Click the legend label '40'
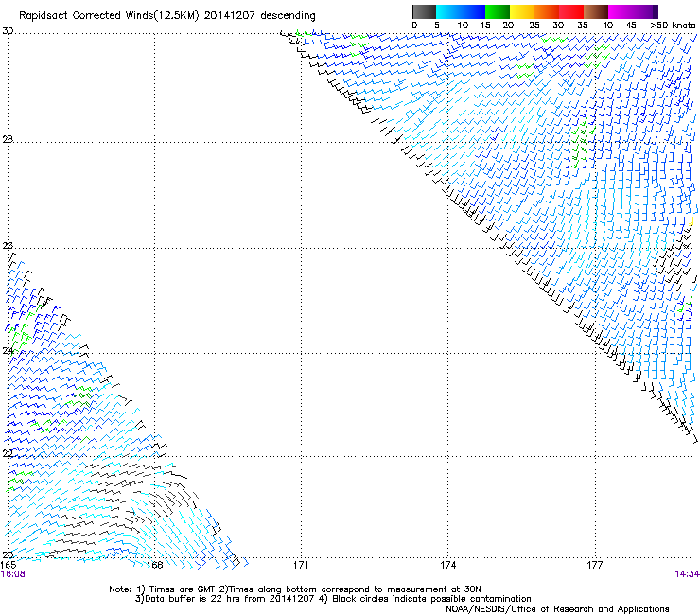Screen dimensions: 700x615 click(x=607, y=26)
